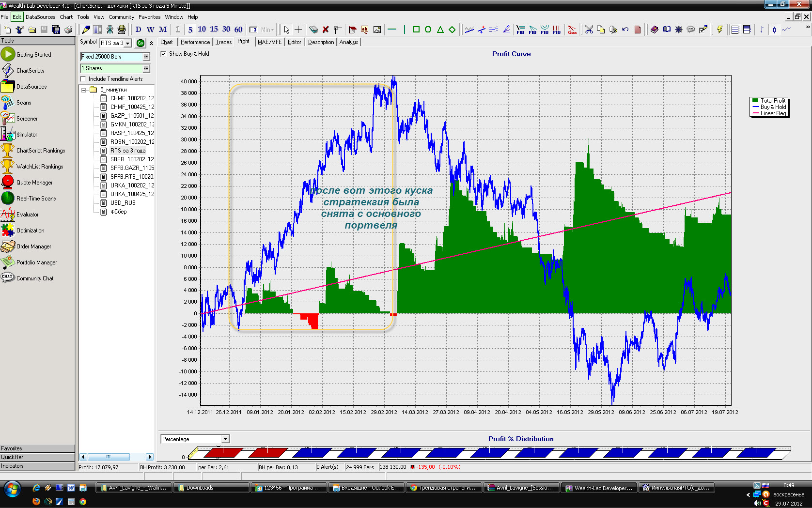The image size is (812, 508).
Task: Select SBER_100202_12 in symbol tree
Action: [x=132, y=159]
